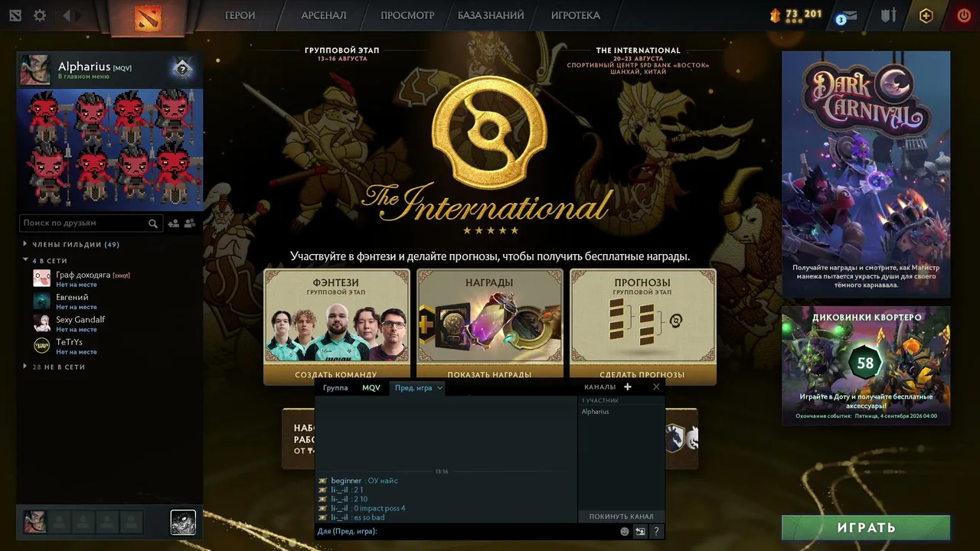Click the green ИГРАТЬ button
The image size is (980, 551).
click(866, 528)
